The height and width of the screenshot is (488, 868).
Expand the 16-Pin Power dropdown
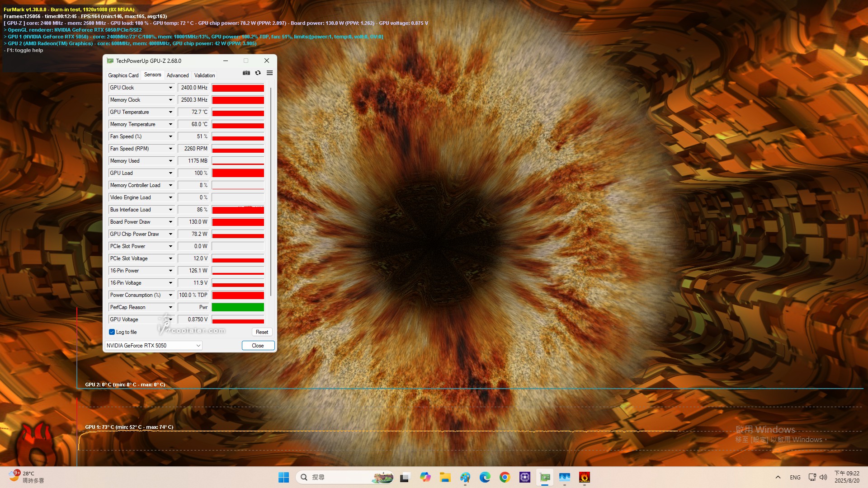[x=170, y=271]
